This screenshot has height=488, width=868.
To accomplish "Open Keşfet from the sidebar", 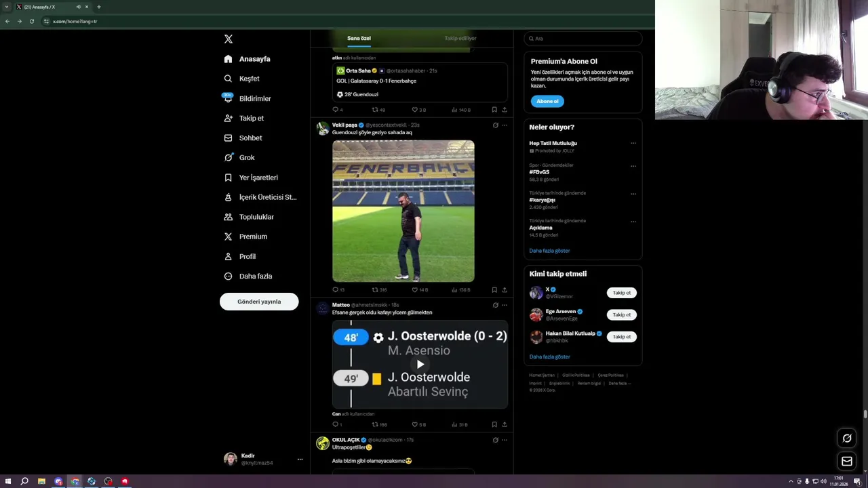I will click(241, 79).
